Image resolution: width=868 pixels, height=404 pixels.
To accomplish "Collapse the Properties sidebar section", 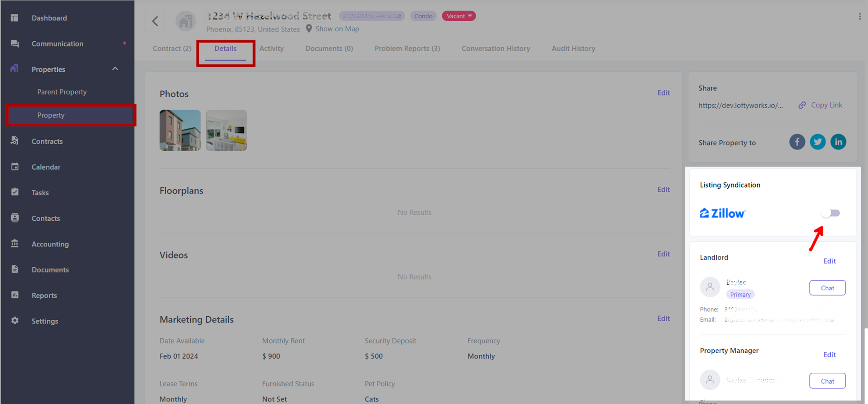I will coord(115,69).
